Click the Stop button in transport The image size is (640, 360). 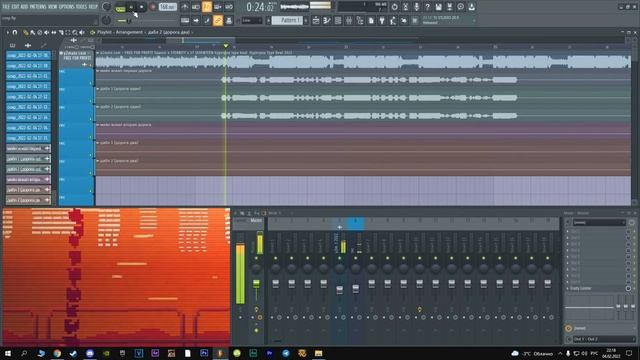click(x=142, y=7)
